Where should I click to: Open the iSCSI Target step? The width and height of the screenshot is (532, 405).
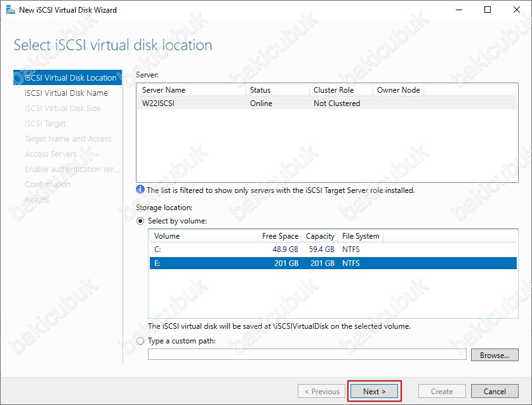pos(45,123)
